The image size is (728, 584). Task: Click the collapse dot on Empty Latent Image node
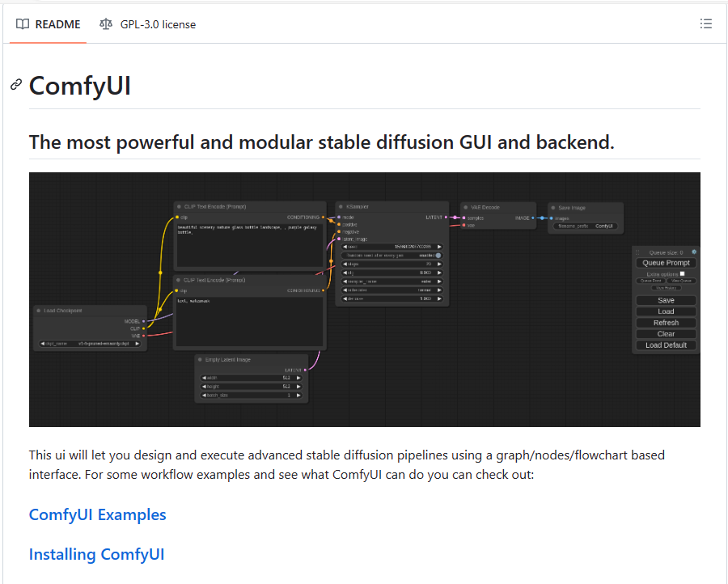(x=200, y=359)
